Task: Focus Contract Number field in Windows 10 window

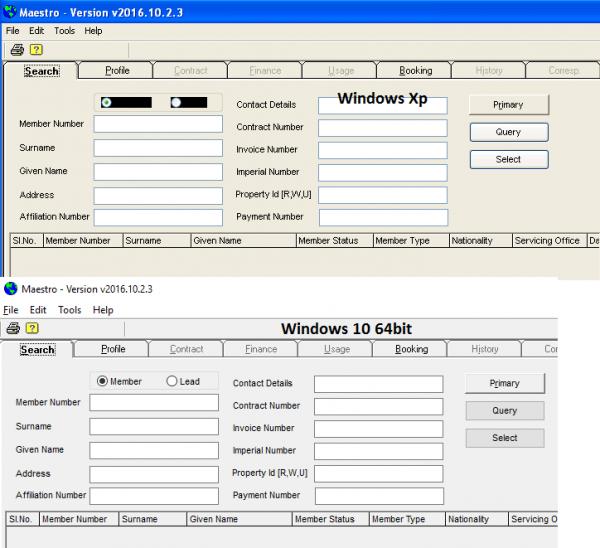Action: (379, 406)
